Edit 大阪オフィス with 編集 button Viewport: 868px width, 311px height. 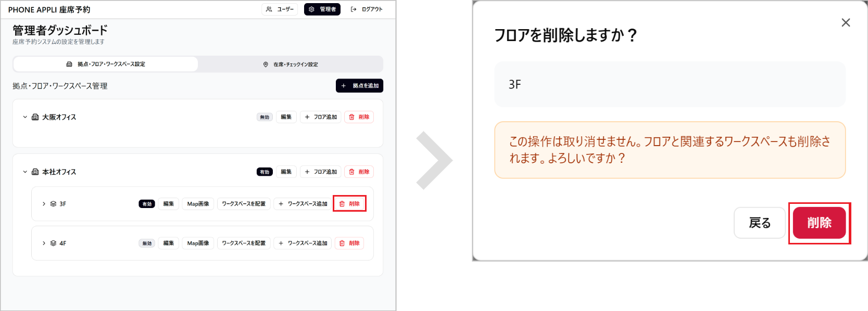coord(286,117)
